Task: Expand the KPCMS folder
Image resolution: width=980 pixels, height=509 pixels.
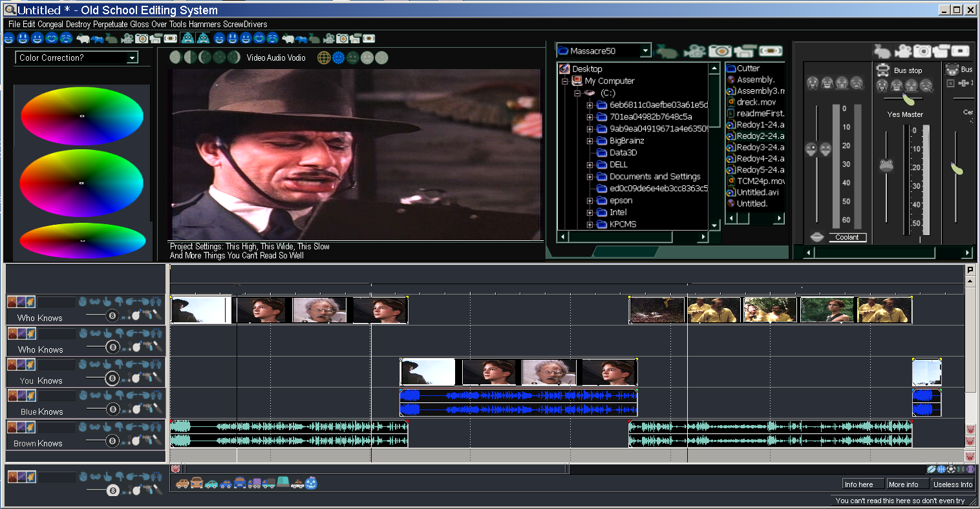Action: click(590, 224)
